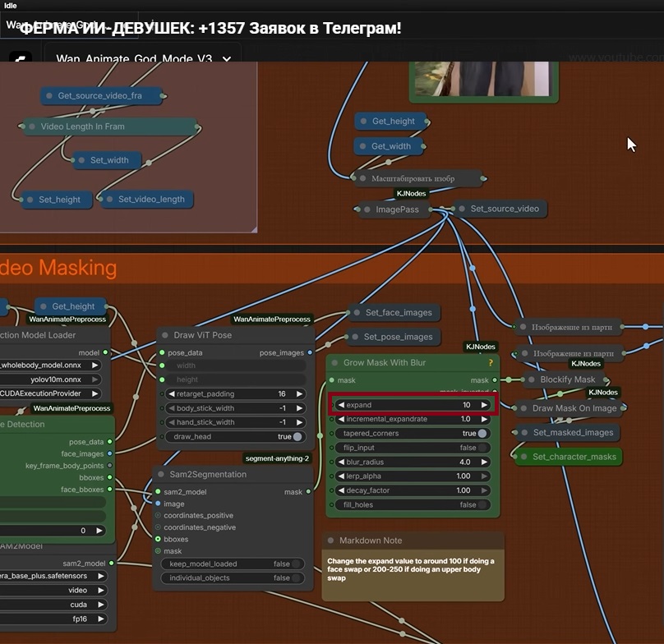Click the bboxes input port on Sam2Segmentation
This screenshot has width=664, height=644.
tap(158, 539)
